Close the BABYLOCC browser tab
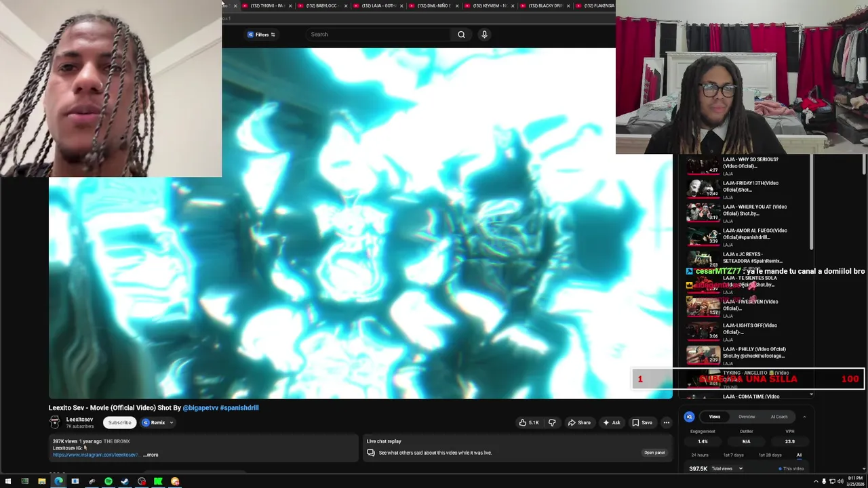The height and width of the screenshot is (488, 868). tap(346, 5)
